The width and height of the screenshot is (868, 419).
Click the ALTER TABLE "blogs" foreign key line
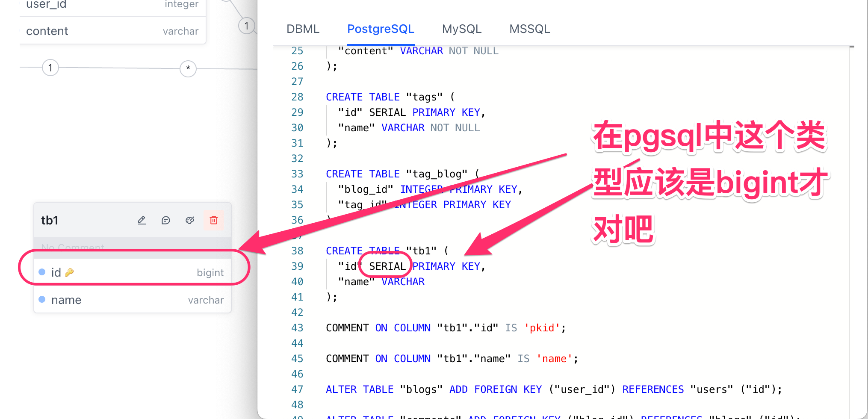point(554,389)
